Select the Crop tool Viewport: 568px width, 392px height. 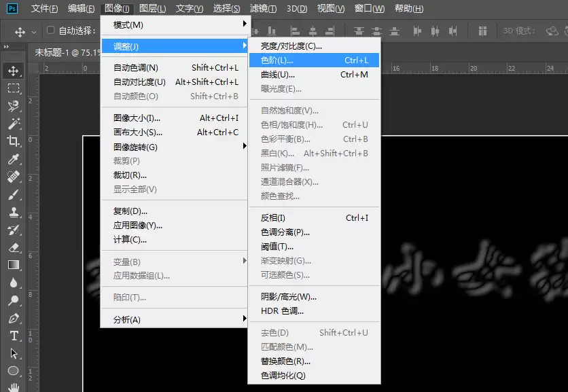point(14,141)
